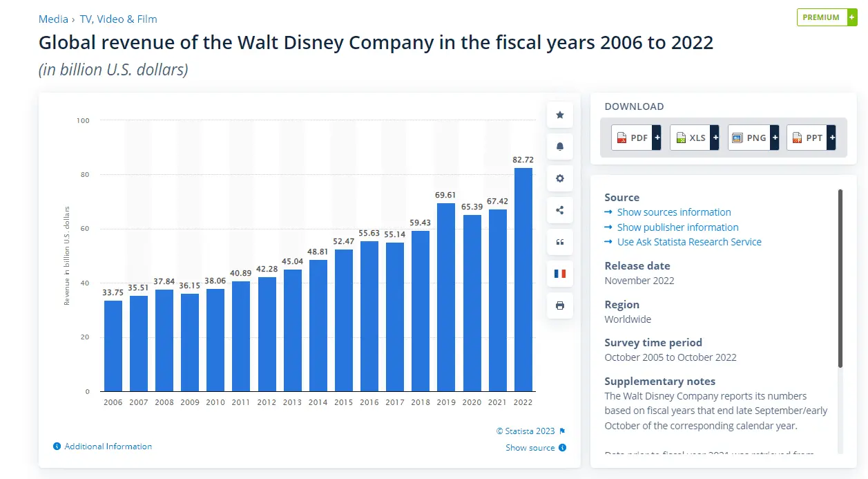Click the quotation citation icon

(559, 242)
